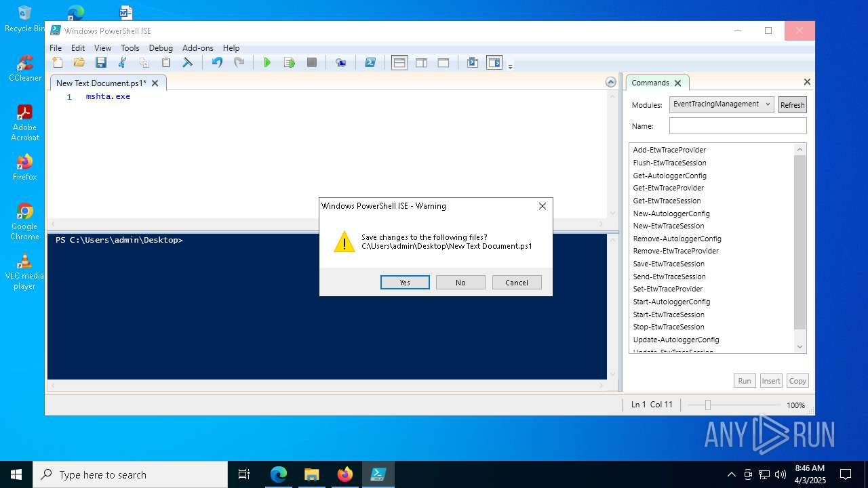
Task: Click No in the save warning dialog
Action: coord(460,282)
